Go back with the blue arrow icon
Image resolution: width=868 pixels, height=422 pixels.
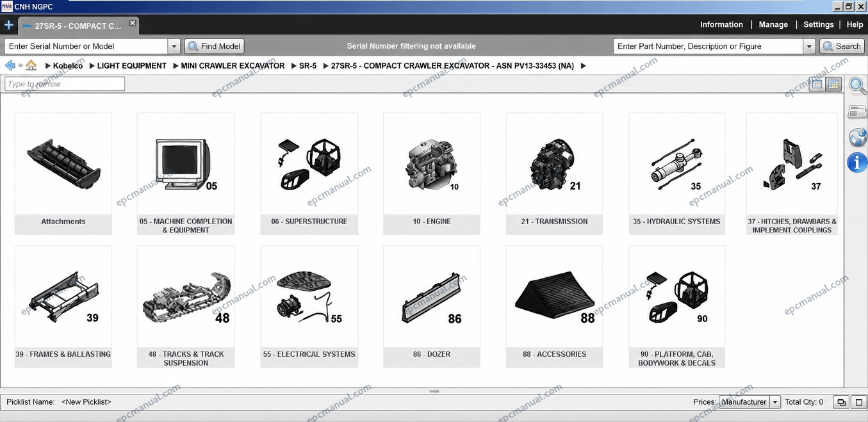(10, 65)
